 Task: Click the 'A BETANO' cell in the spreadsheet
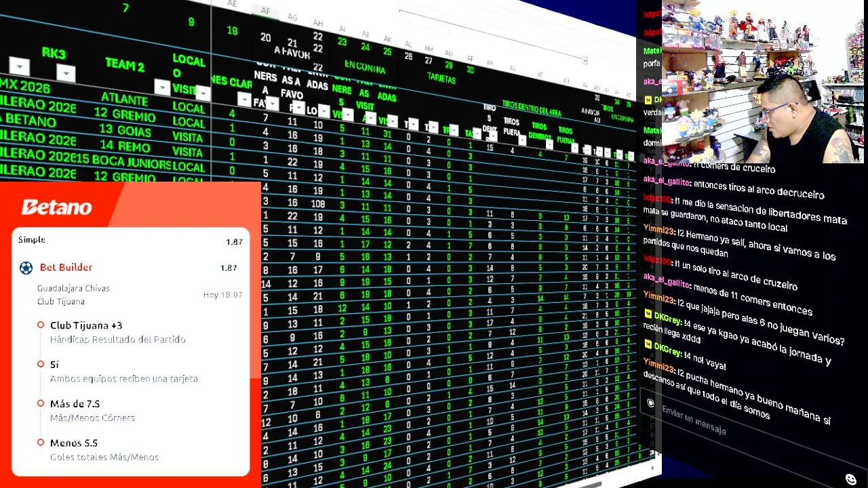28,121
